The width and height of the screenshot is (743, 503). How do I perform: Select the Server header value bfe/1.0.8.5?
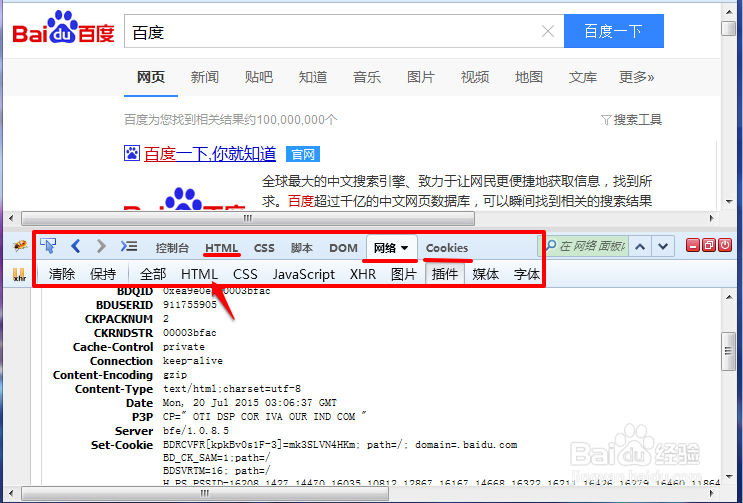coord(196,431)
